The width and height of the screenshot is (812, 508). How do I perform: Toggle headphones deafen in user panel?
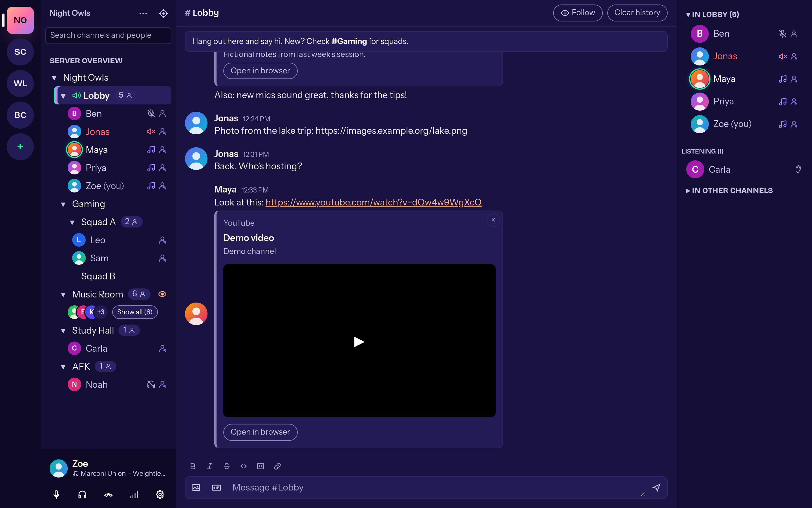(82, 494)
